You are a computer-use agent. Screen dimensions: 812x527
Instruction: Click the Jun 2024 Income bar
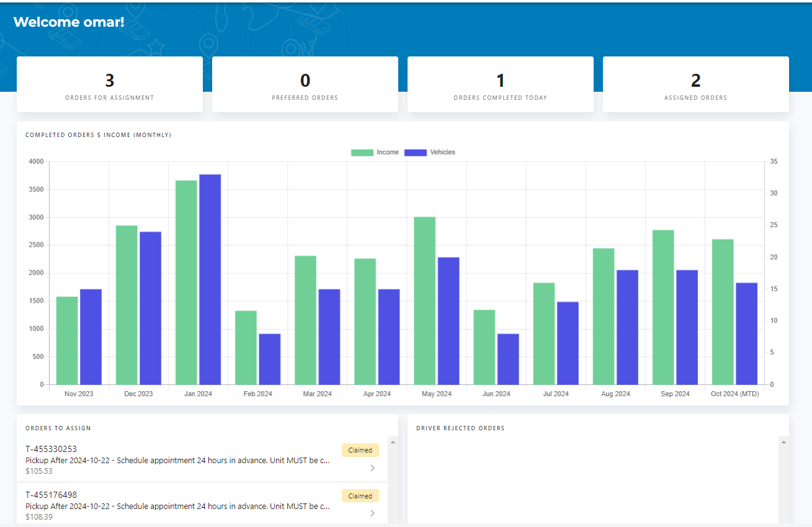[484, 347]
